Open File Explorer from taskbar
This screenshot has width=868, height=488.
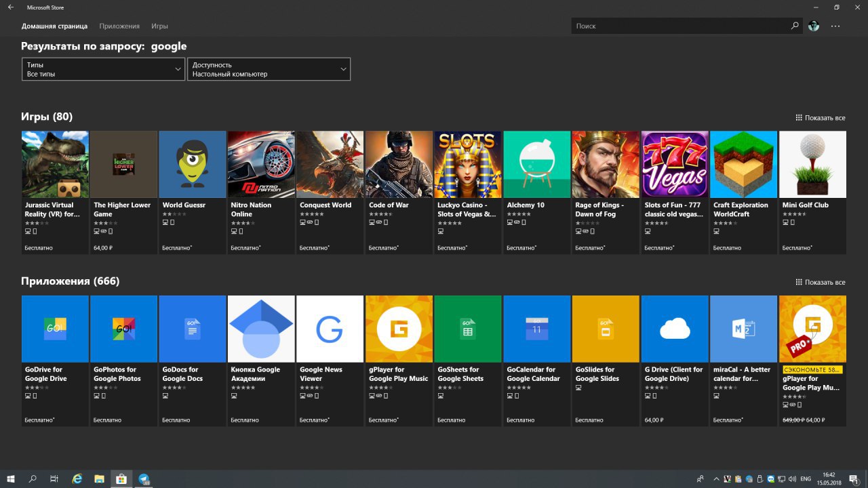pos(99,479)
